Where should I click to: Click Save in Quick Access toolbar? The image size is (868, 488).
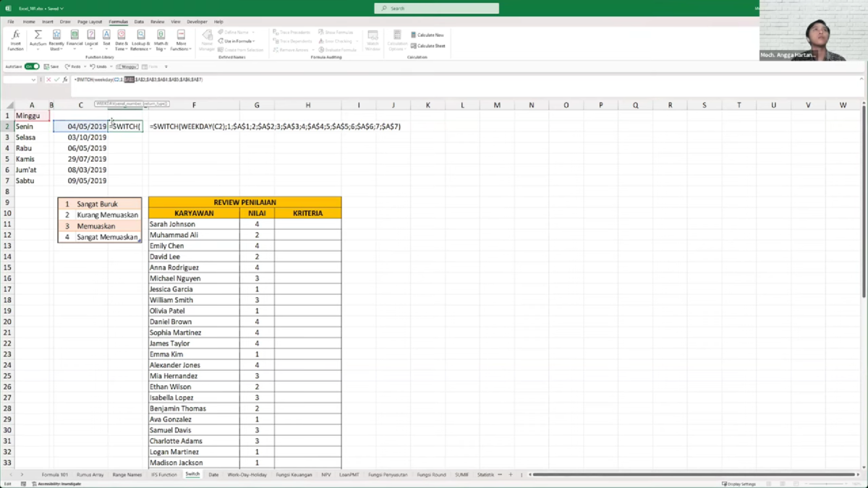(51, 67)
